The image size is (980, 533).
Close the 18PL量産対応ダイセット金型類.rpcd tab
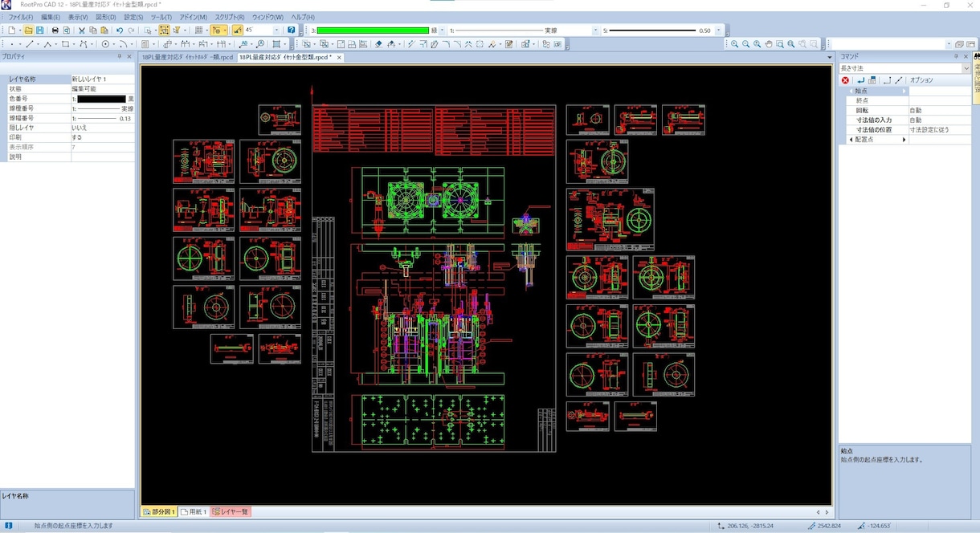tap(339, 58)
